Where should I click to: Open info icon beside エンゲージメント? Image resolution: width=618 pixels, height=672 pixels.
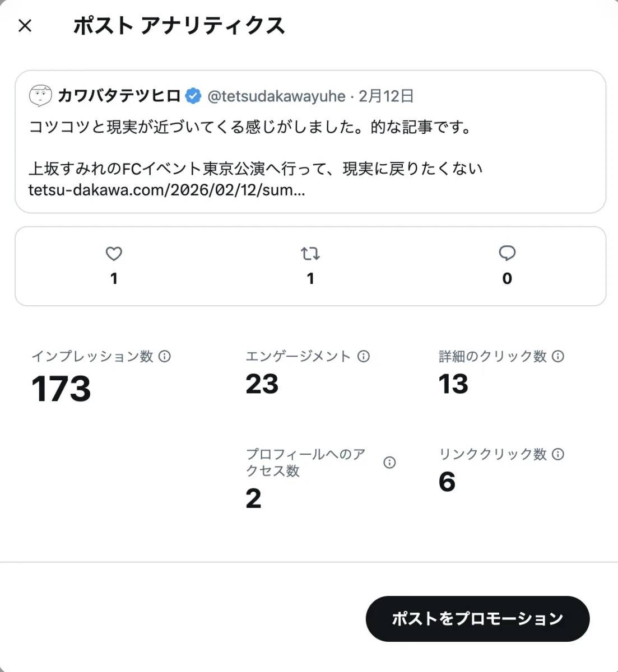tap(364, 356)
